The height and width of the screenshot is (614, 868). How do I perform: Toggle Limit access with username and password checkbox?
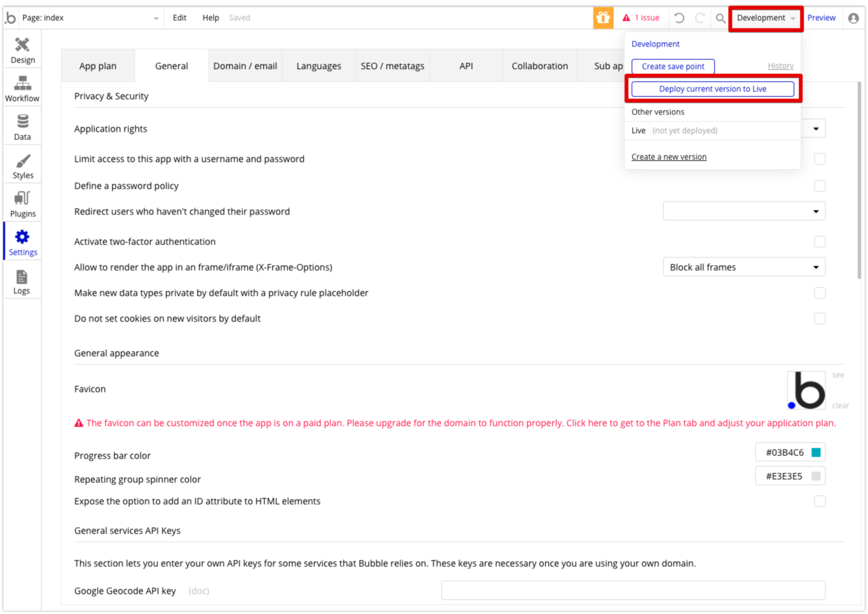coord(820,159)
